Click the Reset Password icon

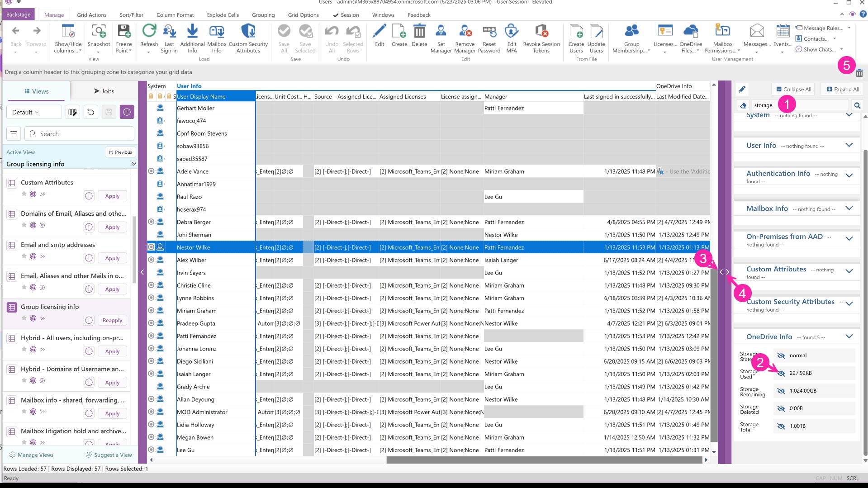[489, 32]
